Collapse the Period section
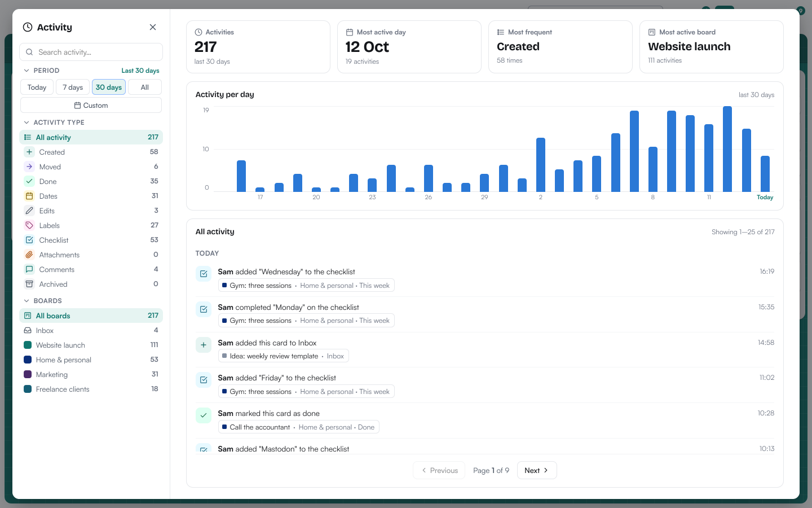 click(x=27, y=71)
